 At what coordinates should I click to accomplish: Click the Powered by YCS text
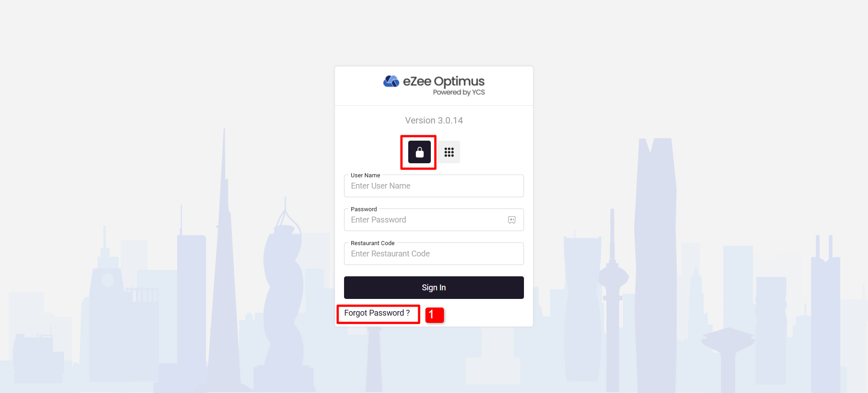[x=459, y=92]
